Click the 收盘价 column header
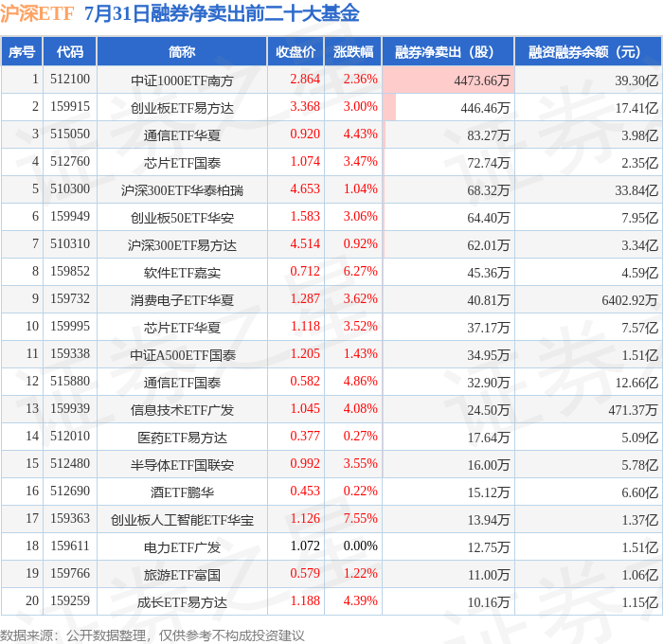663x644 pixels. pos(296,51)
